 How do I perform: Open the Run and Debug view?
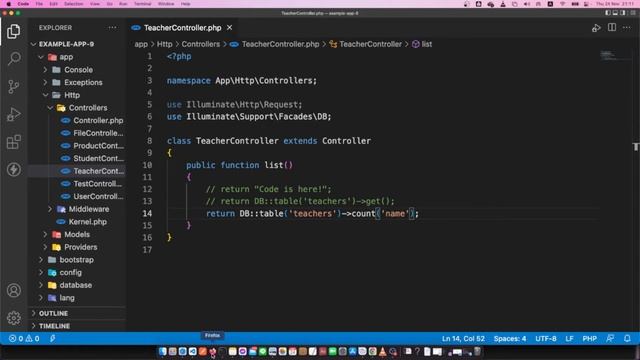point(13,114)
